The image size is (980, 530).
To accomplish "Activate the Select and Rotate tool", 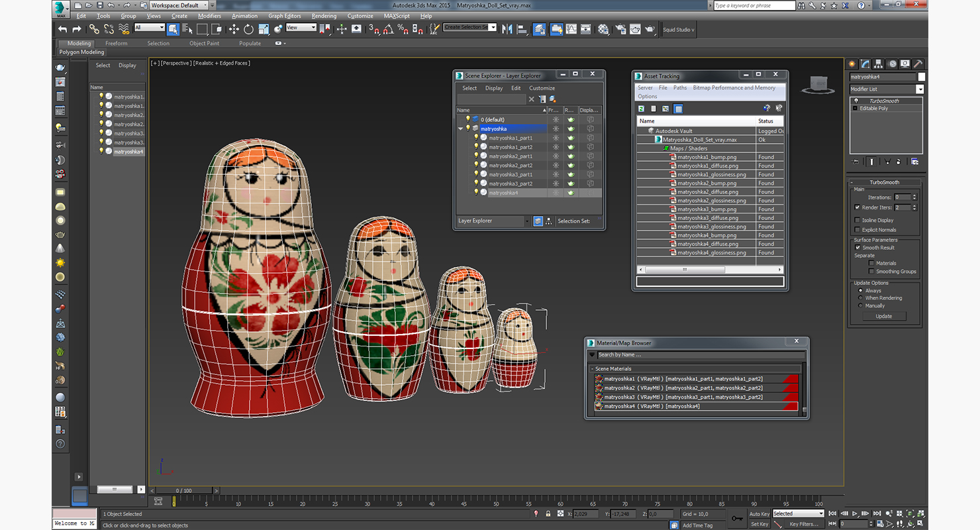I will click(248, 29).
